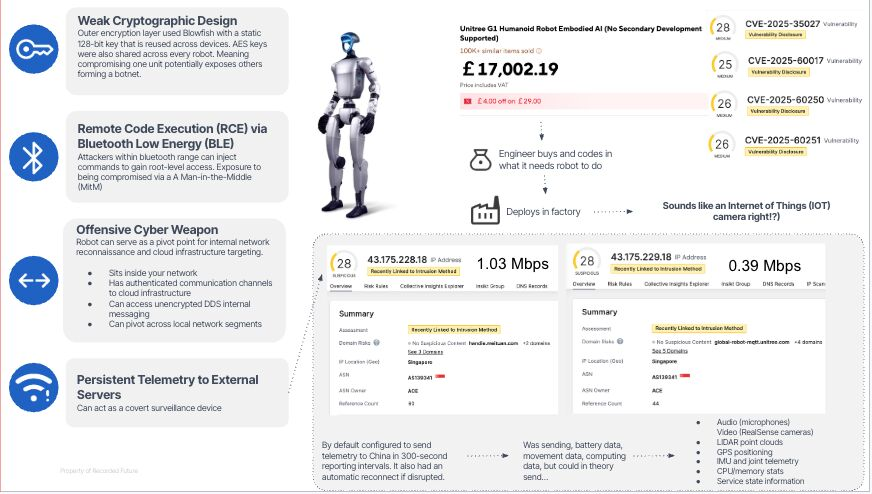The height and width of the screenshot is (494, 872).
Task: Follow the 'See 3 Domains' link
Action: pos(425,352)
